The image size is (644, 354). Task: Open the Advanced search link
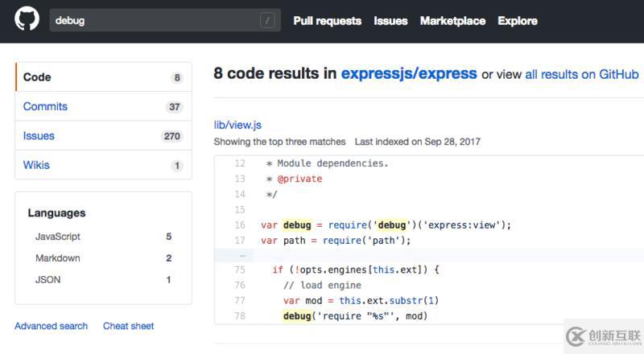tap(51, 326)
